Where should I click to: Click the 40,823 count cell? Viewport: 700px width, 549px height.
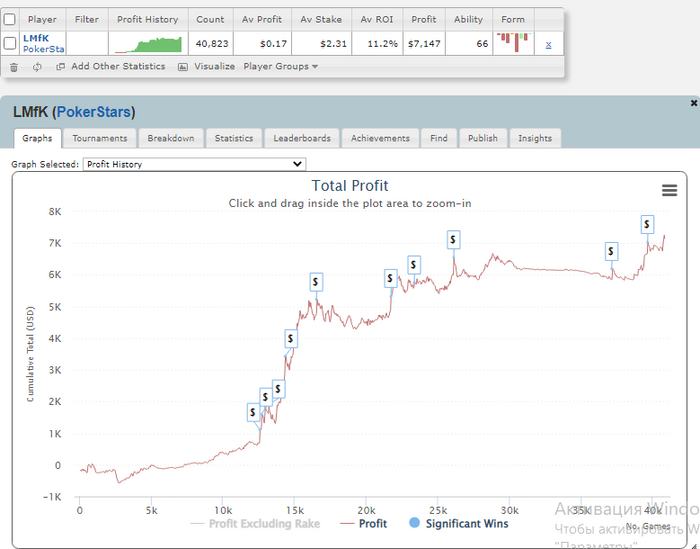click(x=211, y=44)
